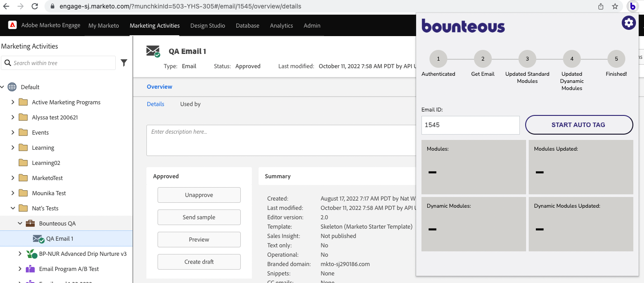Image resolution: width=644 pixels, height=283 pixels.
Task: Click step 5 Finished circle
Action: (616, 59)
